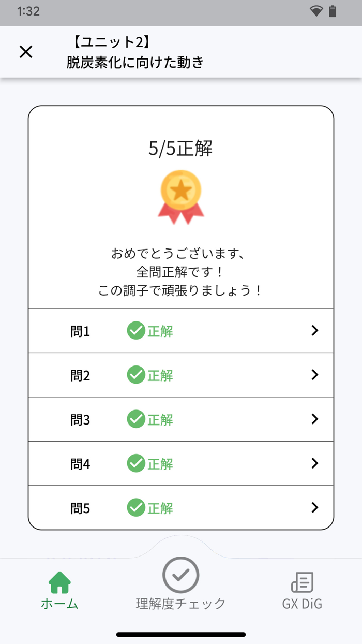The width and height of the screenshot is (362, 644).
Task: Close the unit results with the X
Action: 25,52
